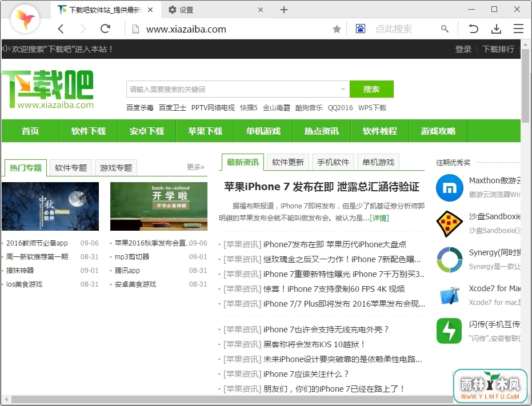Image resolution: width=532 pixels, height=406 pixels.
Task: Open the downloads icon in toolbar
Action: tap(496, 29)
